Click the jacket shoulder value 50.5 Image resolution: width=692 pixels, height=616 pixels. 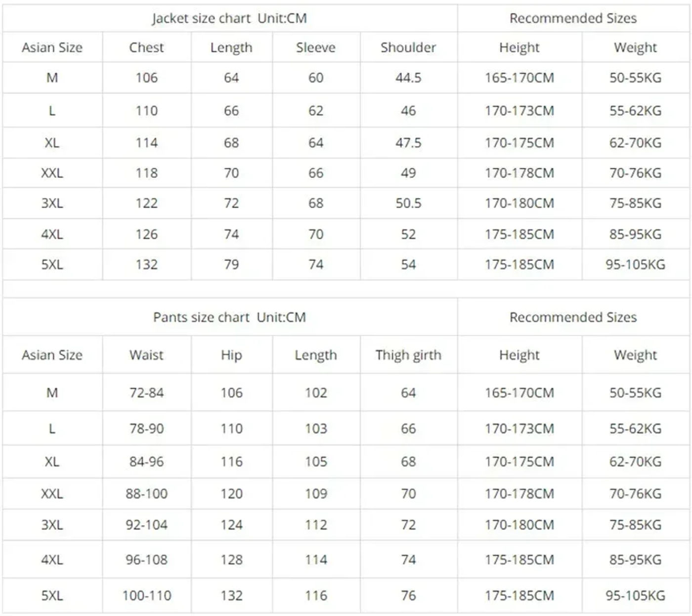[408, 203]
